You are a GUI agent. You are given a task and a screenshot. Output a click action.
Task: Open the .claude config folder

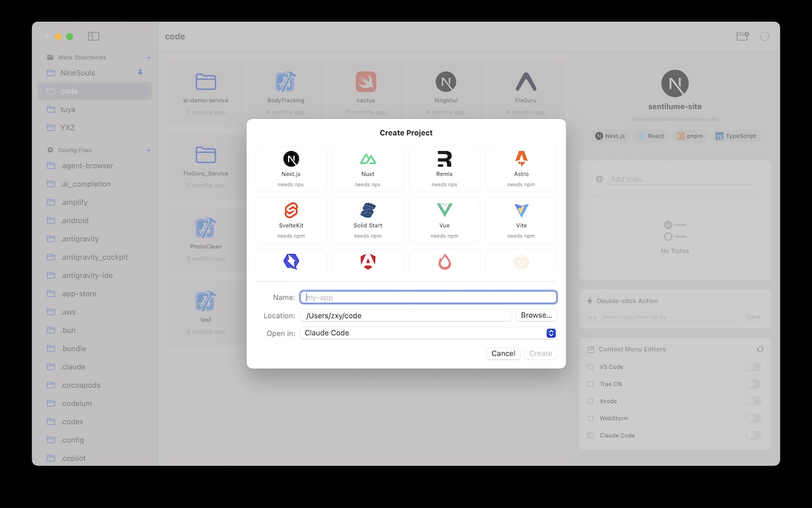click(95, 367)
